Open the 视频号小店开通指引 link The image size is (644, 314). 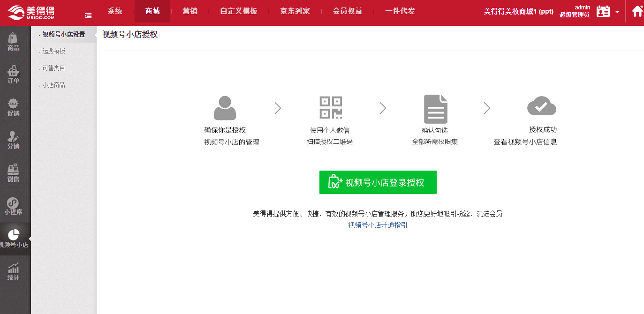pyautogui.click(x=378, y=225)
